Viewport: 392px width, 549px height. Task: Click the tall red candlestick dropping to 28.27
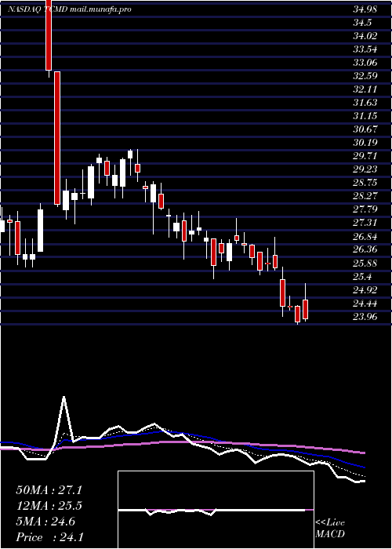(x=57, y=138)
